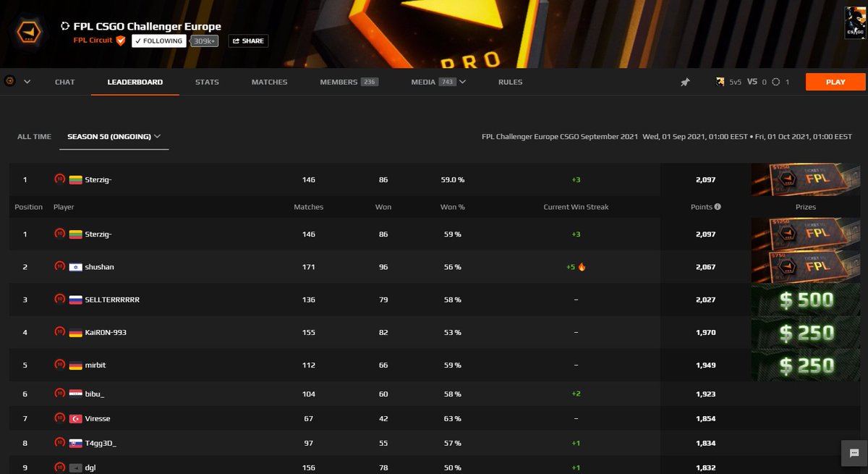Click the first-place FPL ticket prize in pinned row
Image resolution: width=868 pixels, height=474 pixels.
coord(805,179)
